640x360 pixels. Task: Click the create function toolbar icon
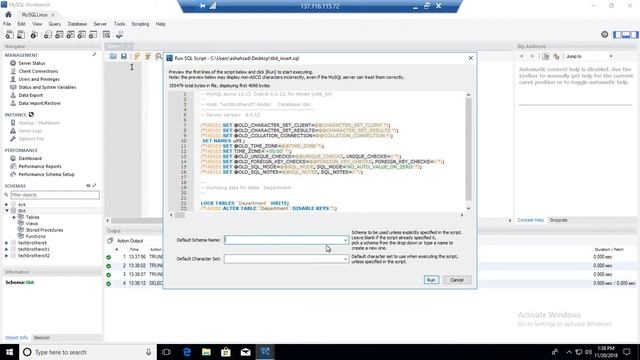tap(93, 35)
